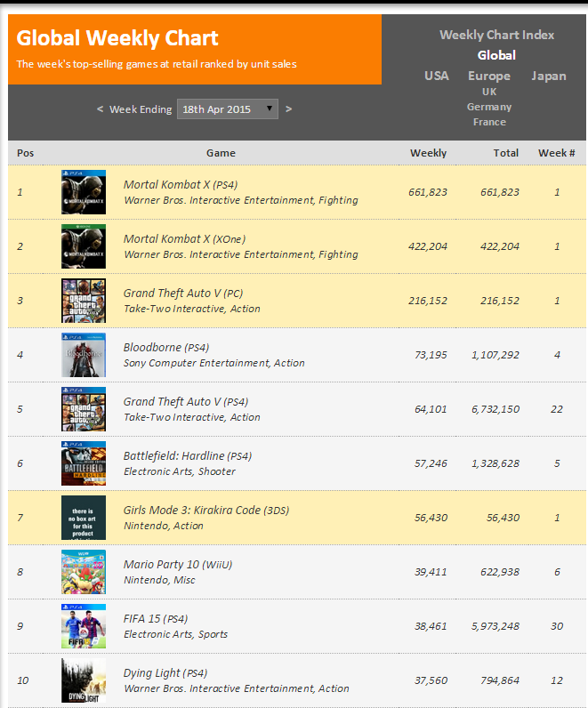Click Bloodborne cover thumbnail

[84, 355]
